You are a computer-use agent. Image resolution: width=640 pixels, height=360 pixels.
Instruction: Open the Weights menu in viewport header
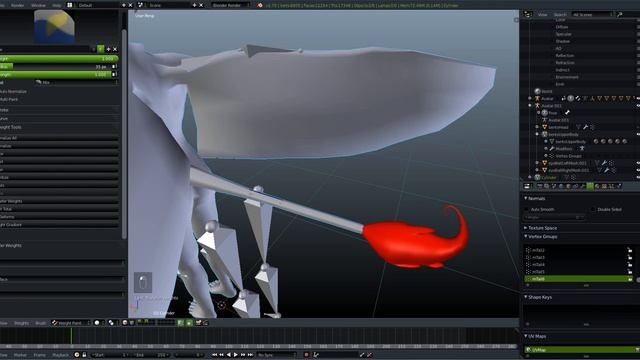[21, 323]
